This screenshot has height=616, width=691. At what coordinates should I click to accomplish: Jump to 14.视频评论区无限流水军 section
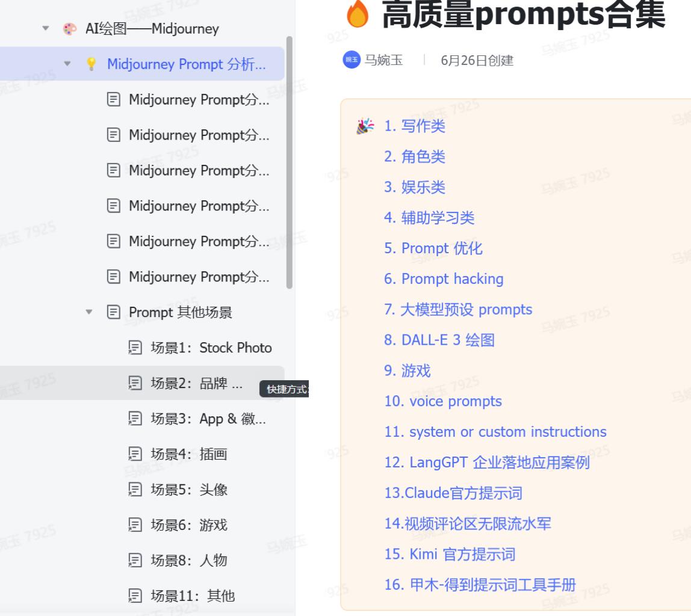point(468,523)
